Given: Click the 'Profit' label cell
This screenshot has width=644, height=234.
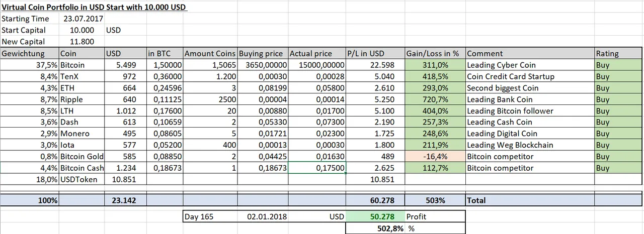Looking at the screenshot, I should pos(435,216).
